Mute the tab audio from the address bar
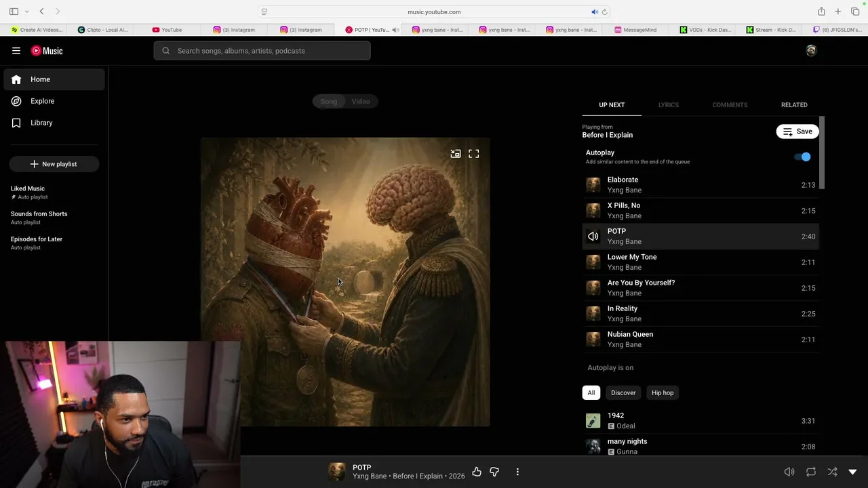Viewport: 868px width, 488px height. click(594, 12)
